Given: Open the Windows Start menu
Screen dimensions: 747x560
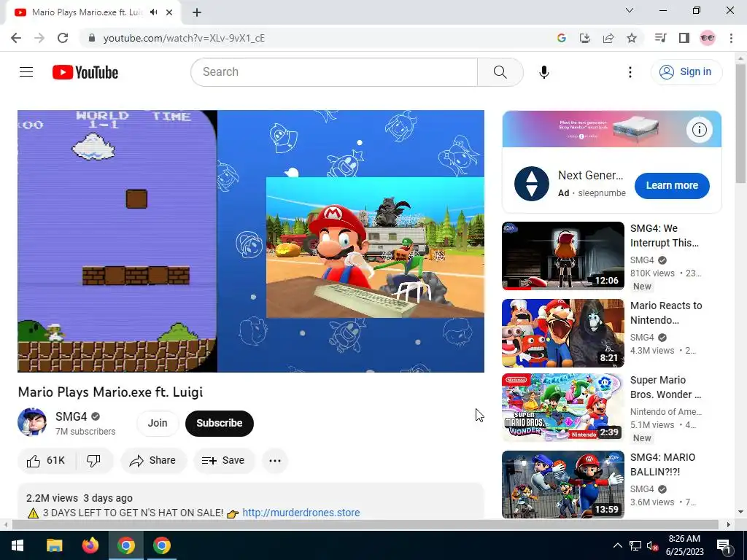Looking at the screenshot, I should click(18, 545).
